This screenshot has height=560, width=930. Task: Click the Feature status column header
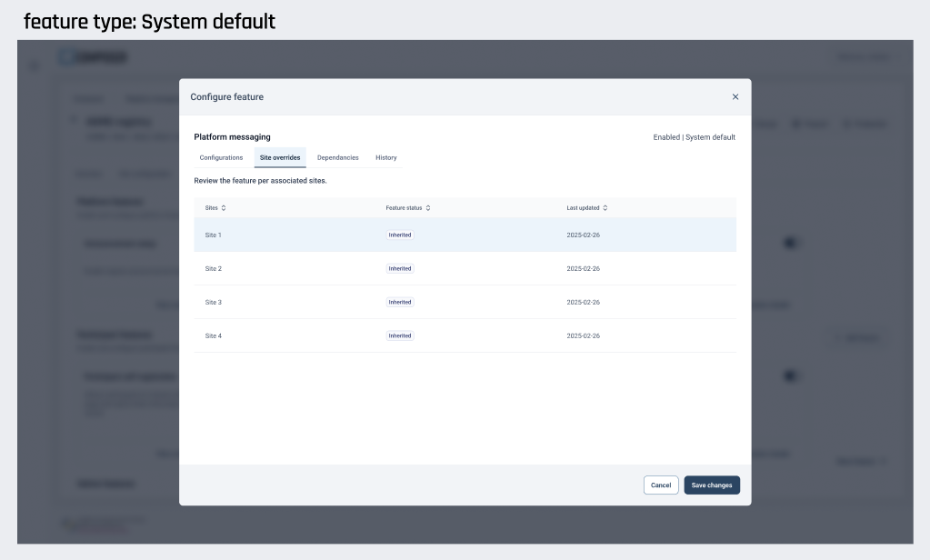click(x=404, y=208)
